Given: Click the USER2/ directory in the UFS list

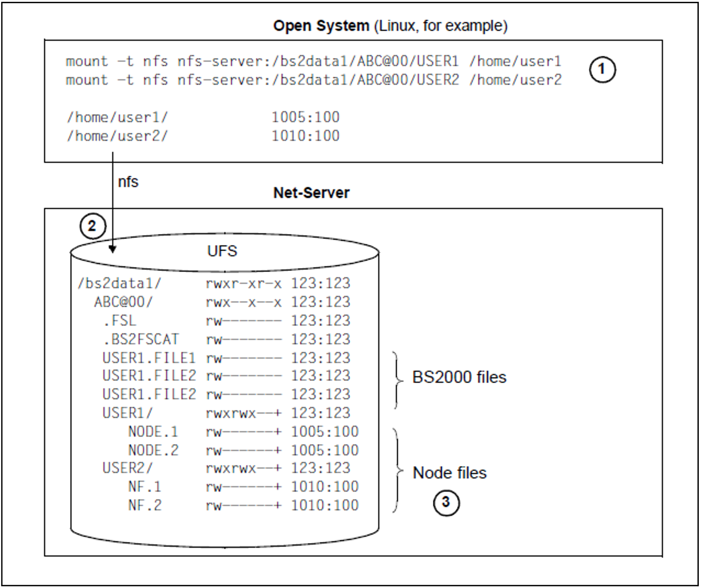Looking at the screenshot, I should 127,468.
